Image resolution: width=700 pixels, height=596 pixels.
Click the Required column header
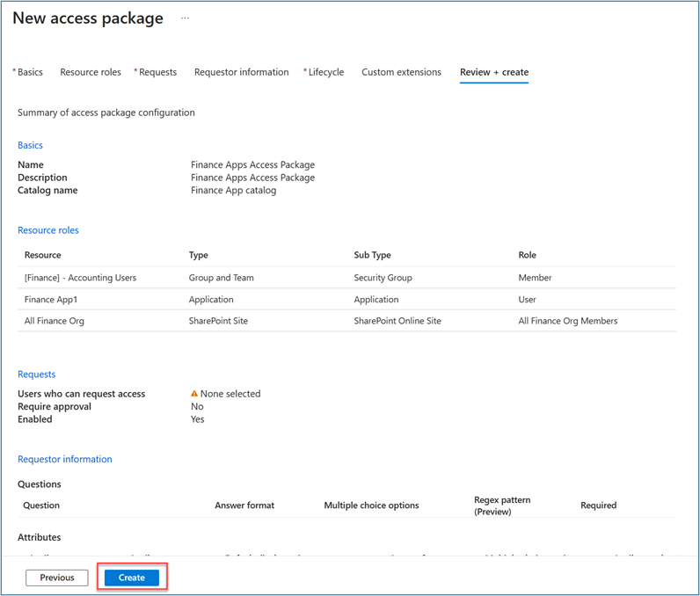pos(598,505)
